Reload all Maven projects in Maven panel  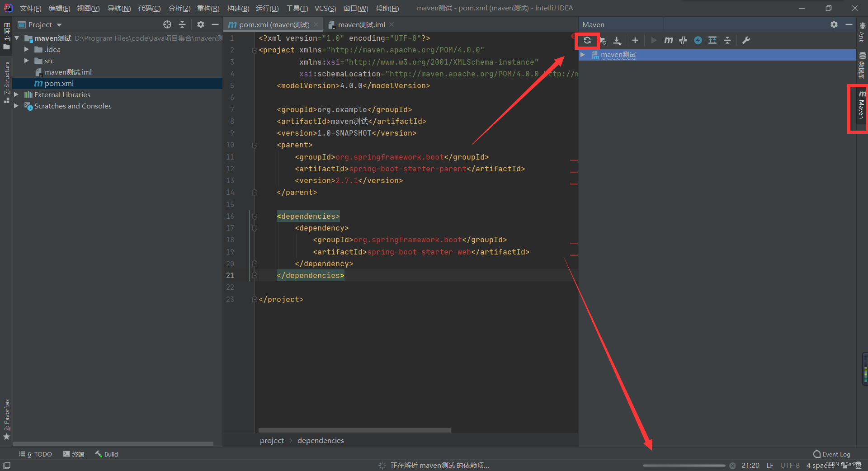pos(587,40)
